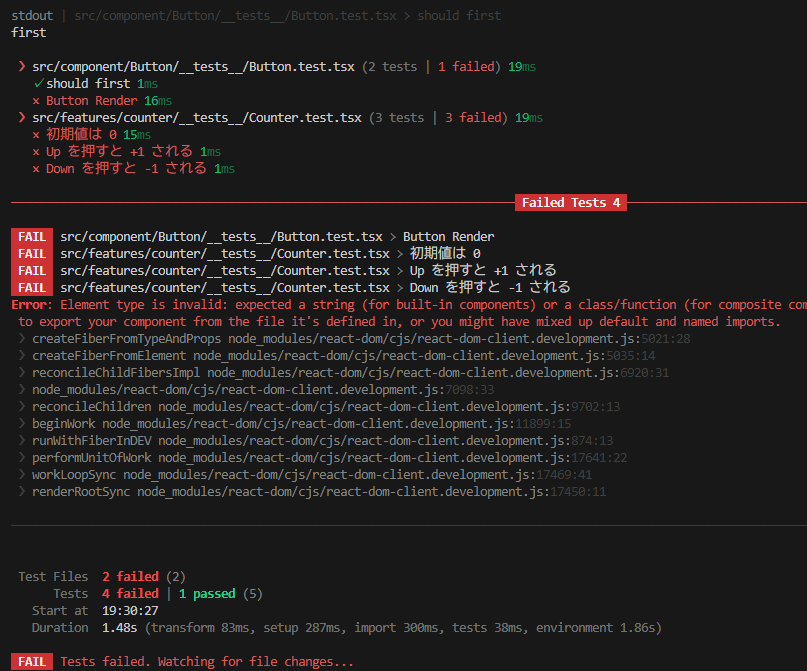The width and height of the screenshot is (807, 671).
Task: Click the × beside 'Up を押すと +1 される' result
Action: pyautogui.click(x=37, y=152)
